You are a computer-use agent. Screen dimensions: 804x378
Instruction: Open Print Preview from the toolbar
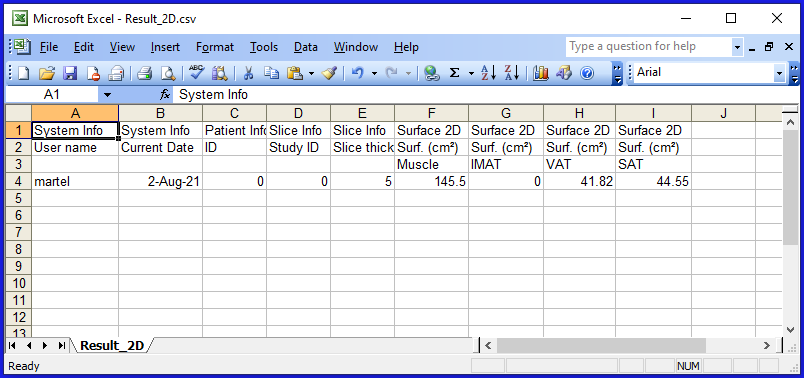click(168, 74)
